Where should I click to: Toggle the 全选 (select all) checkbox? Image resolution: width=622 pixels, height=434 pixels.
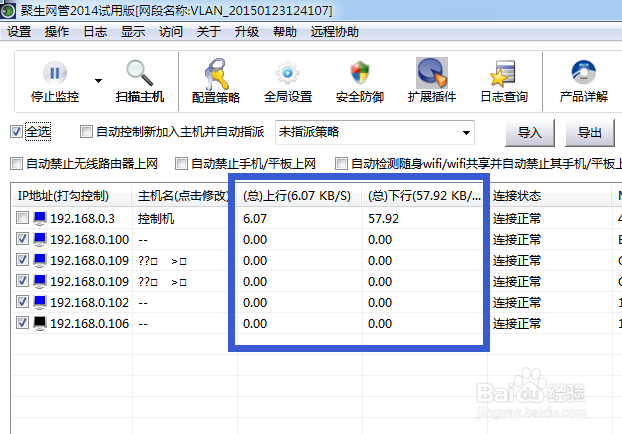click(16, 132)
